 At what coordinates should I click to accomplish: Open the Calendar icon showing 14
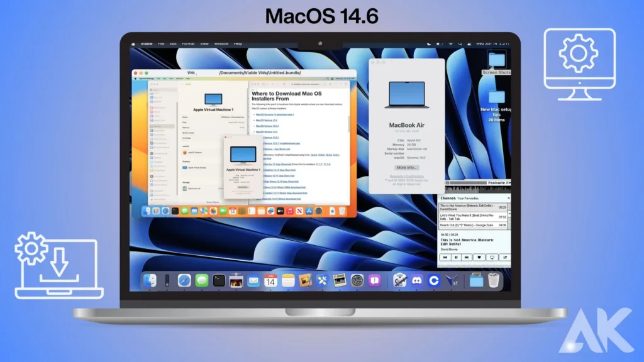[x=270, y=281]
